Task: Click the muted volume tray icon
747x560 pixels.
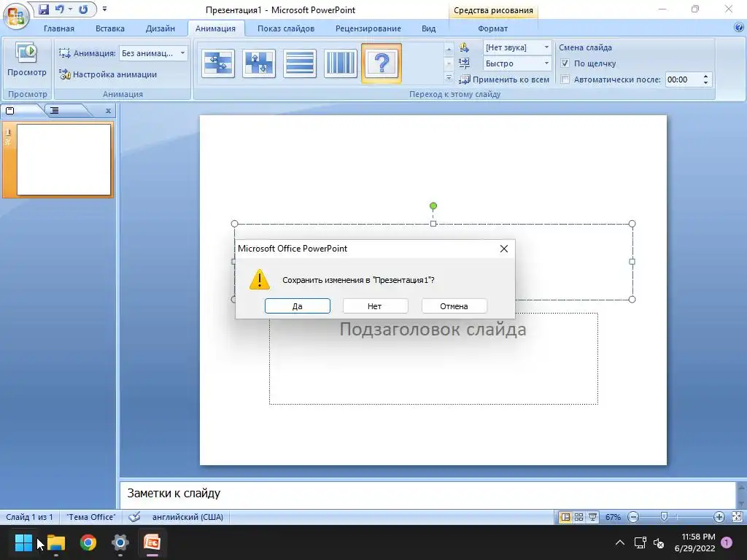Action: [659, 542]
